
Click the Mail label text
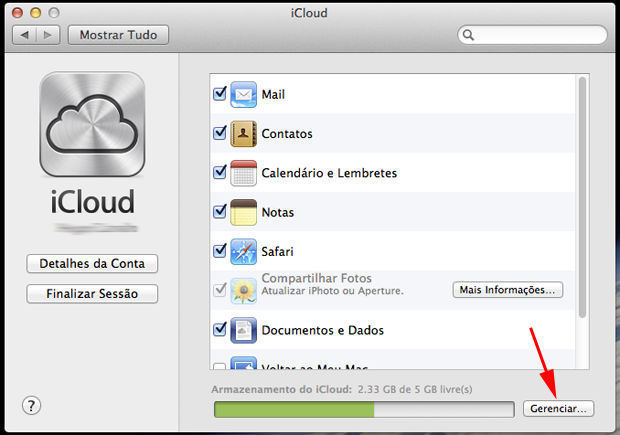[x=273, y=95]
